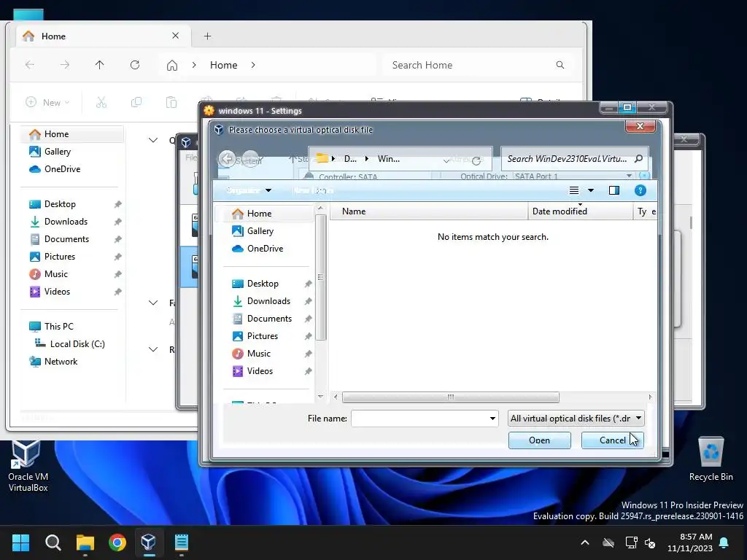The image size is (747, 560).
Task: Switch to VirtualBox taskbar icon
Action: 149,542
